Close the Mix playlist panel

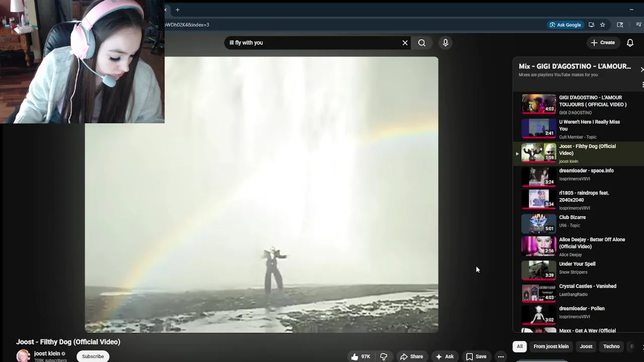point(641,69)
